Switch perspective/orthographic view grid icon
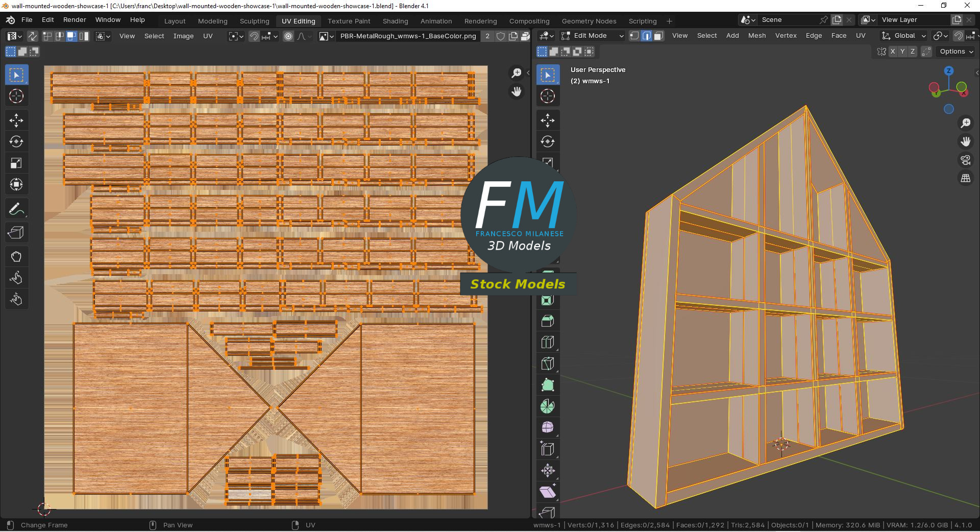 pos(966,179)
